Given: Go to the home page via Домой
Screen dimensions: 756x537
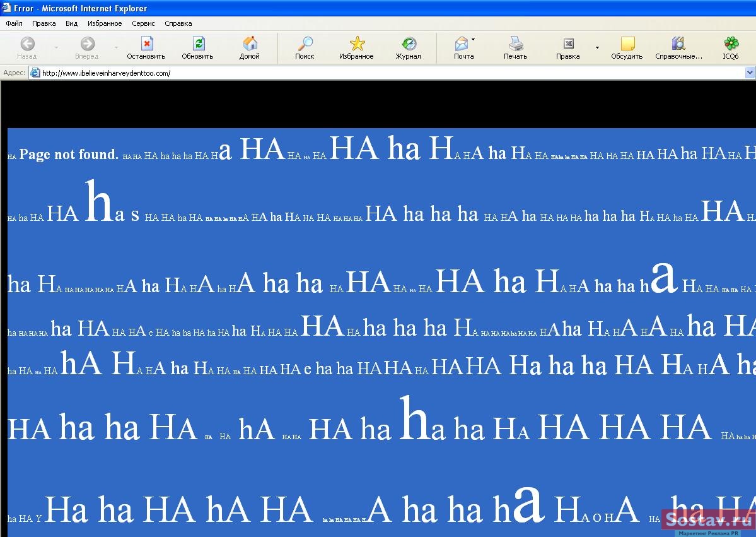Looking at the screenshot, I should click(250, 44).
